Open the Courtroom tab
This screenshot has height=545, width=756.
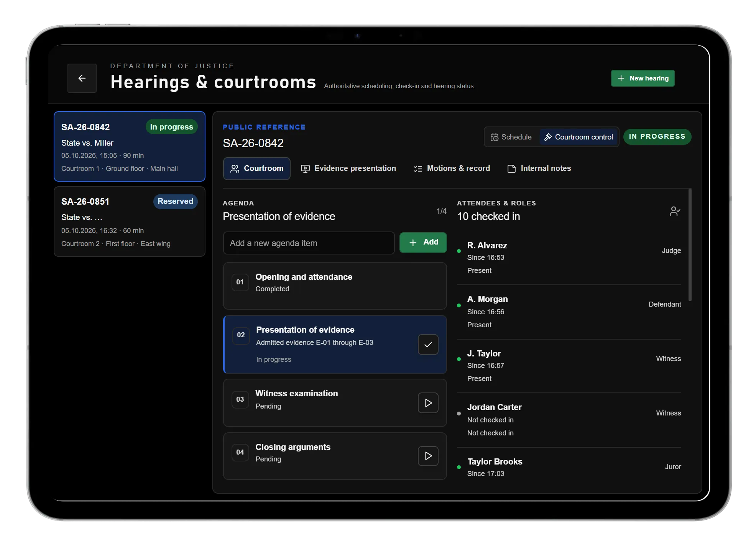256,169
